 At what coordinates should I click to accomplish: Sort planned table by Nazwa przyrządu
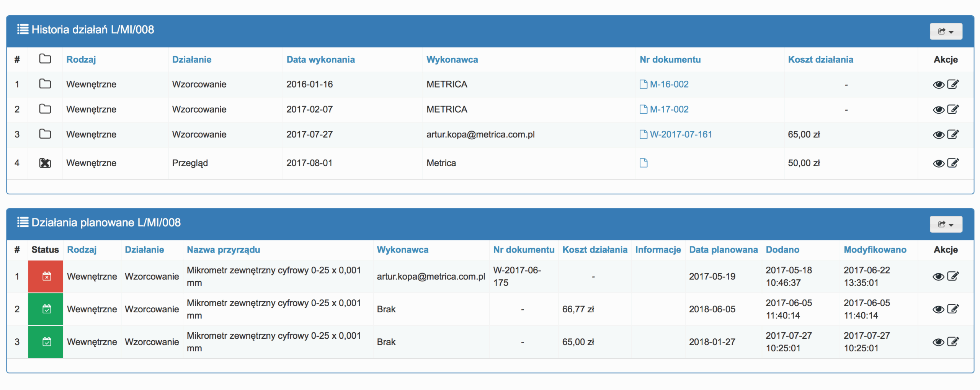pos(223,250)
